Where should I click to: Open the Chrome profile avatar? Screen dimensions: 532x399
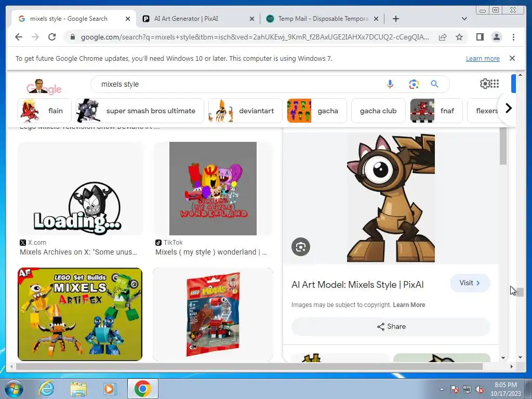point(496,37)
